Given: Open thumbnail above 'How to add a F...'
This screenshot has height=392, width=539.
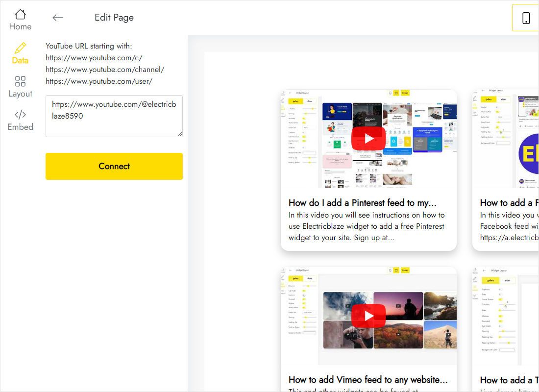Looking at the screenshot, I should 506,139.
